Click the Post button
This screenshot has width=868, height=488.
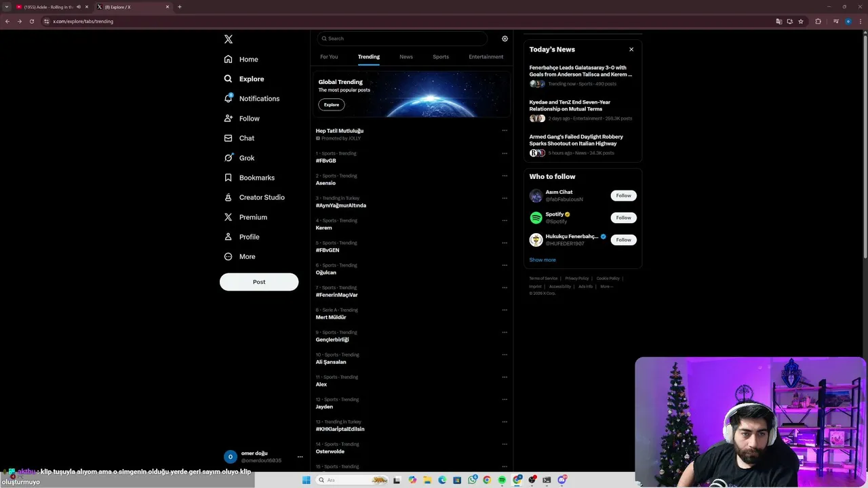pyautogui.click(x=259, y=282)
